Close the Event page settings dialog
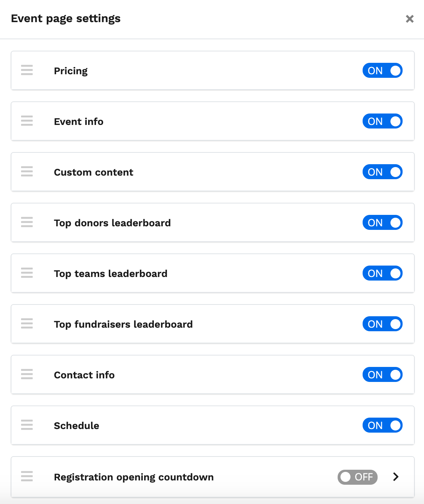Viewport: 424px width, 504px height. pos(410,19)
